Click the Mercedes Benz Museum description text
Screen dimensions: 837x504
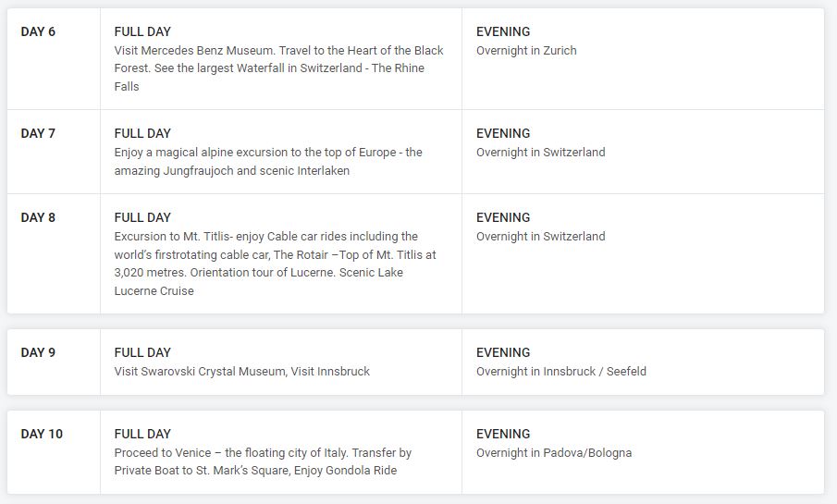click(x=278, y=68)
